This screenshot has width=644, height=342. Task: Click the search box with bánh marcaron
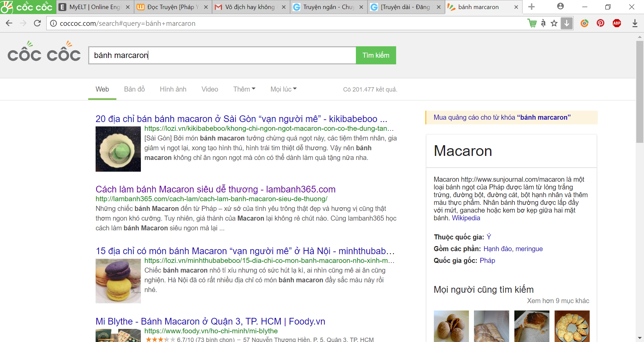[222, 55]
